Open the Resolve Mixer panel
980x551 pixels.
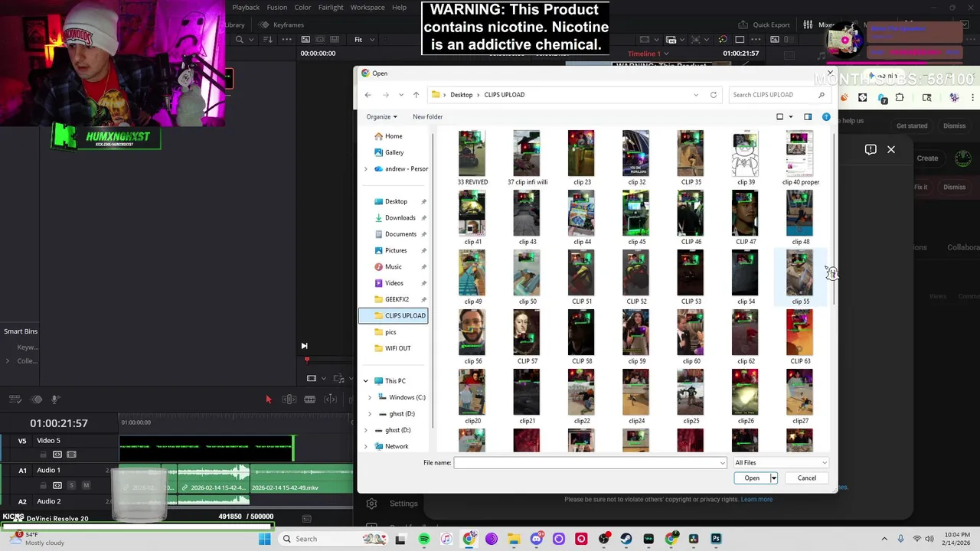[x=820, y=25]
